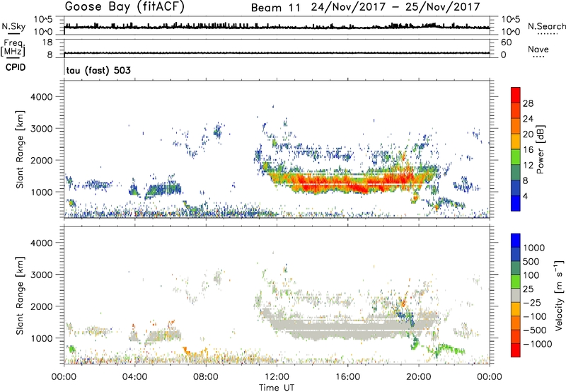This screenshot has width=566, height=392.
Task: Click the "Slant Range [km]" label of power panel
Action: tap(20, 149)
